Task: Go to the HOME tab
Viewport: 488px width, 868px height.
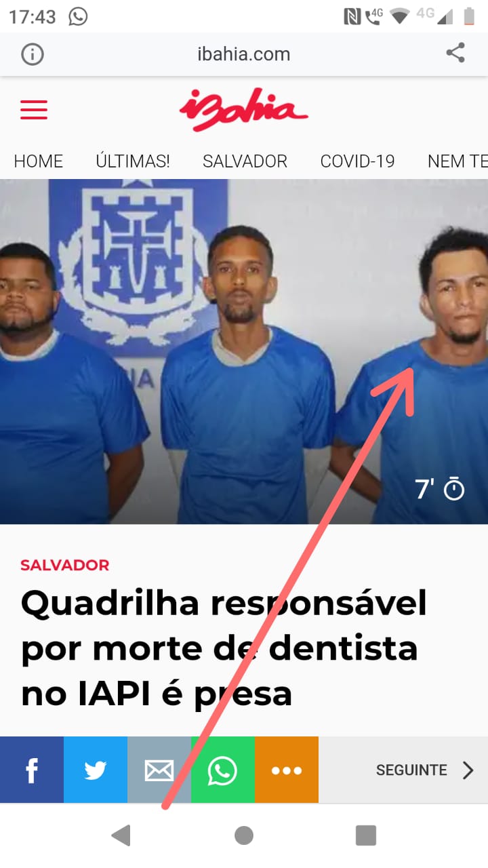Action: [x=39, y=161]
